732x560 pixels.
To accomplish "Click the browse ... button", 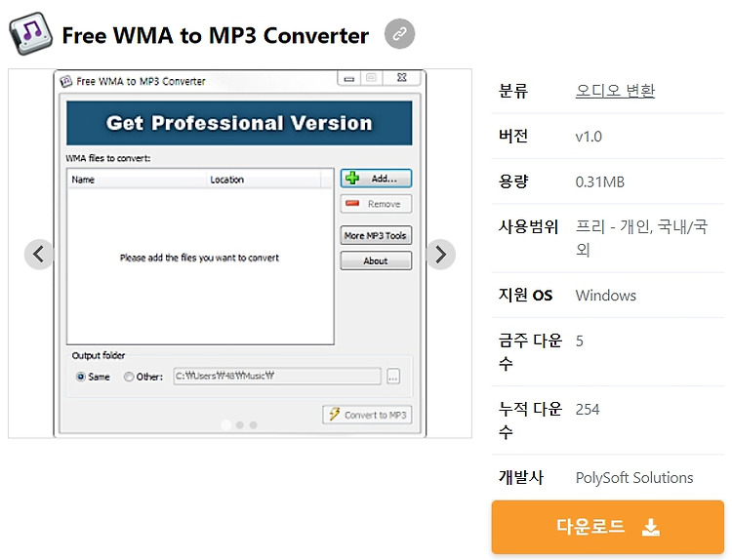I will point(393,377).
